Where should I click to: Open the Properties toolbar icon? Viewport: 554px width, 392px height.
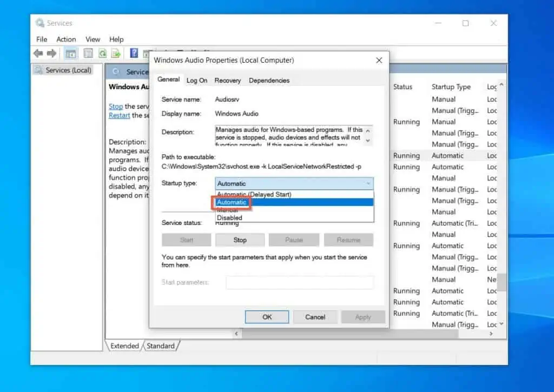tap(88, 54)
